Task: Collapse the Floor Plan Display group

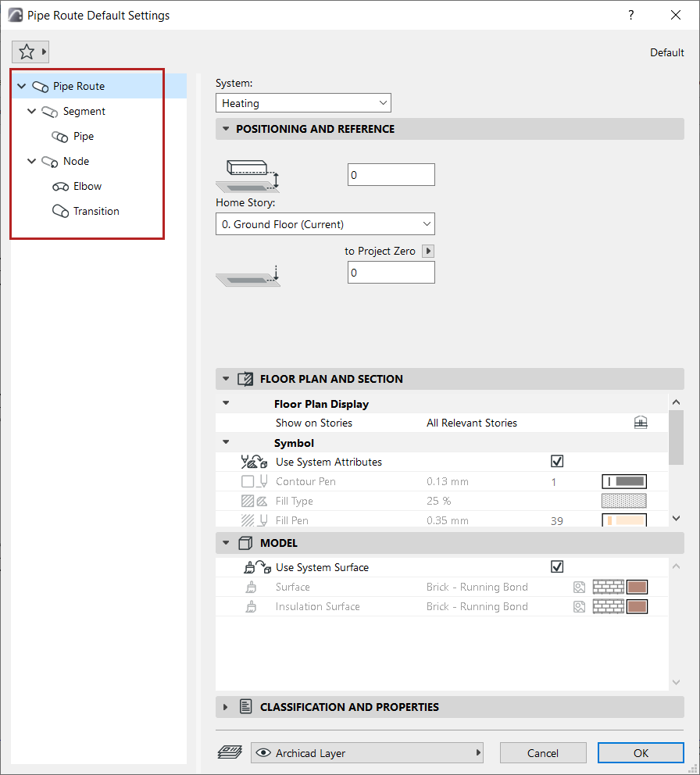Action: [226, 403]
